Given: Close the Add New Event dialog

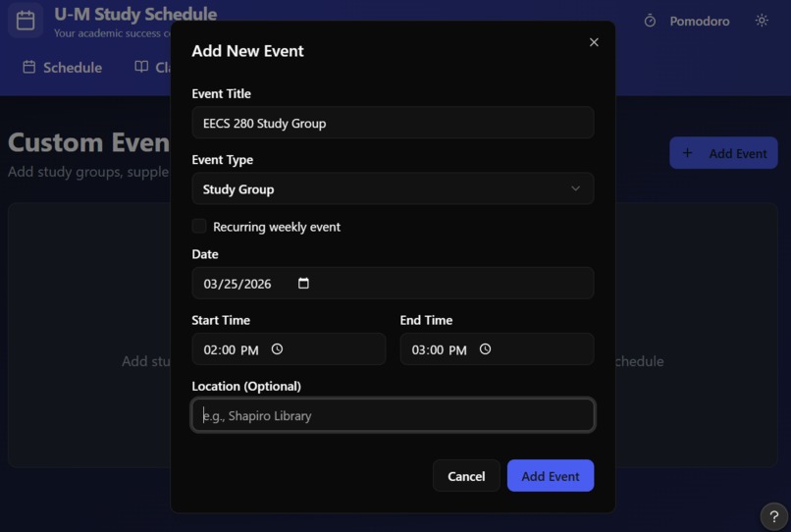Looking at the screenshot, I should click(594, 42).
